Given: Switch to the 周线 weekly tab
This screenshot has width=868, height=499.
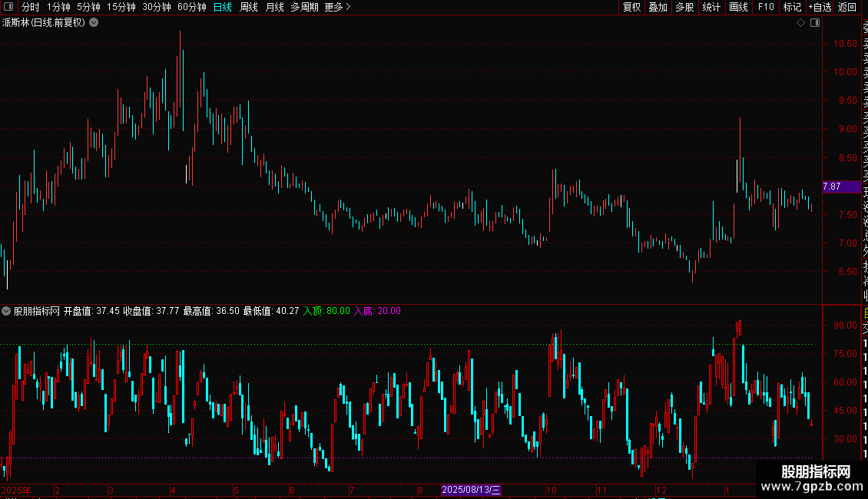Looking at the screenshot, I should (x=249, y=7).
